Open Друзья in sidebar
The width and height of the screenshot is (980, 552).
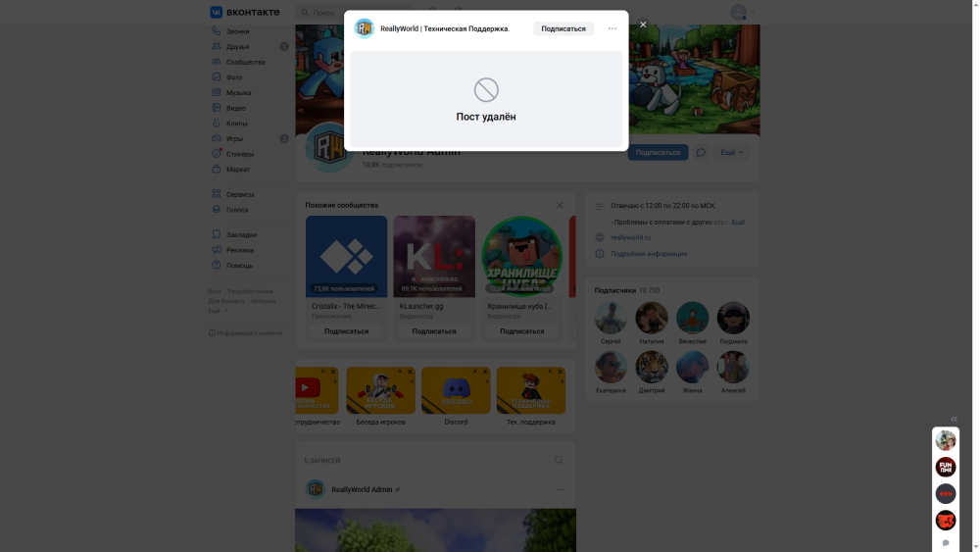point(237,47)
